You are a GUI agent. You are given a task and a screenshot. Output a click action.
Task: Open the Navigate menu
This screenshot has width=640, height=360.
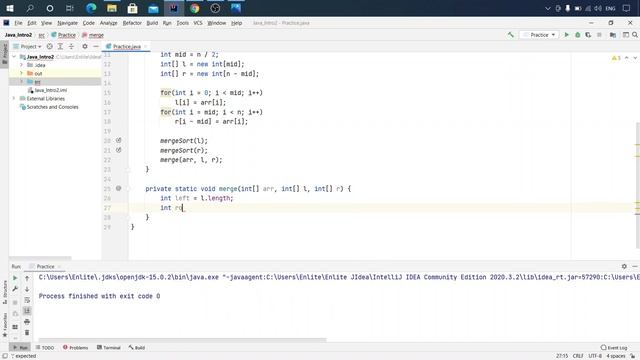click(x=67, y=23)
